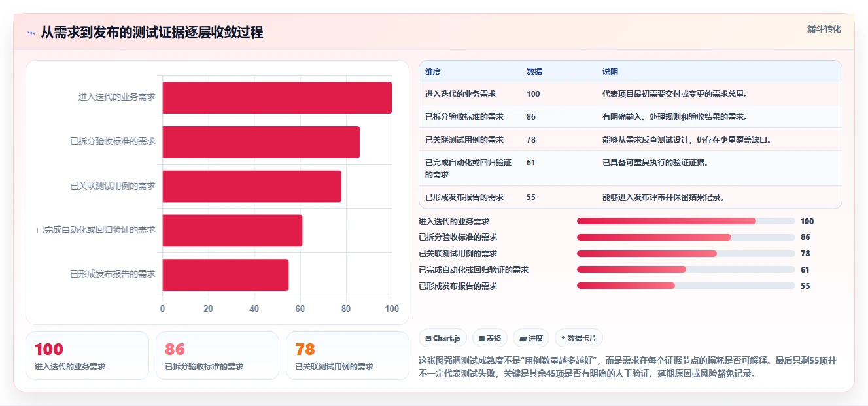Click table cell 已完成自动化或回归验证的需求

[x=468, y=169]
